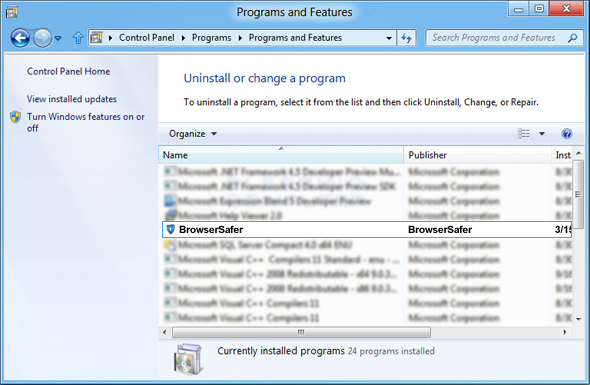
Task: Open View installed updates
Action: 71,99
